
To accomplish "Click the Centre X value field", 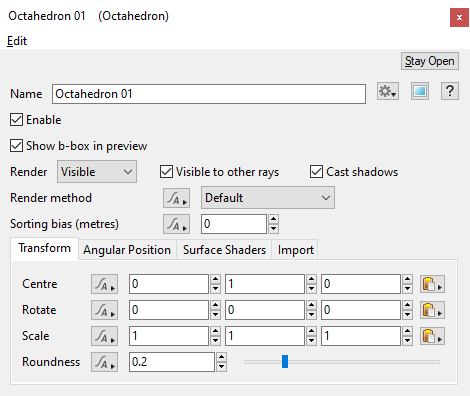I will [169, 284].
